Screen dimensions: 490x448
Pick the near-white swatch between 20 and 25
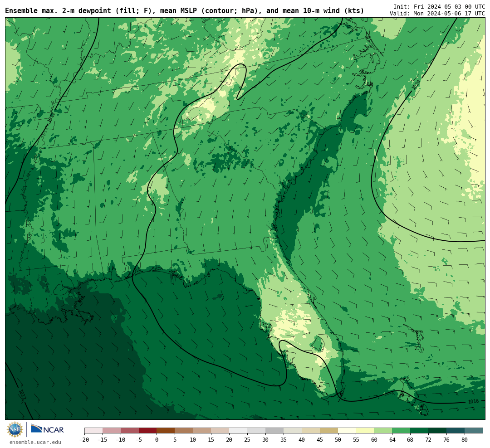239,431
